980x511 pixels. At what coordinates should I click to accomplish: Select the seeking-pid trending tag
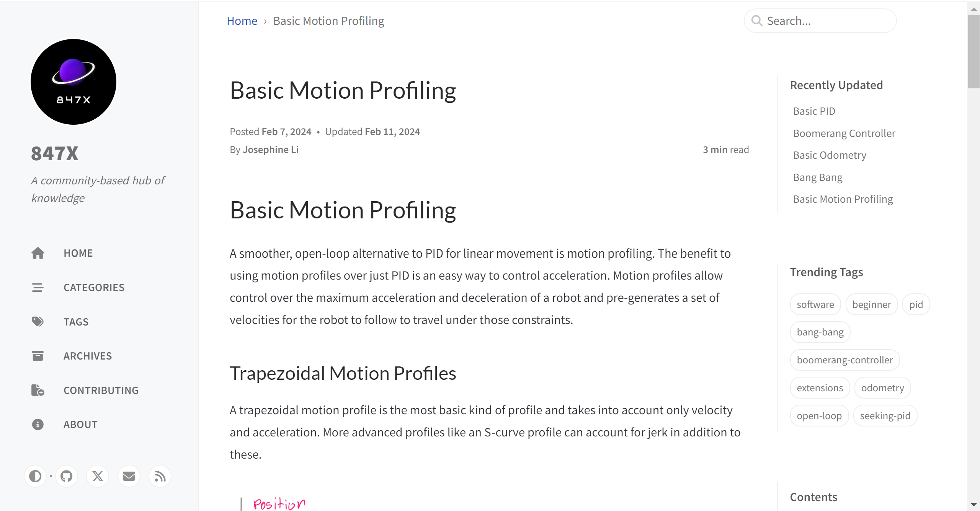tap(885, 416)
